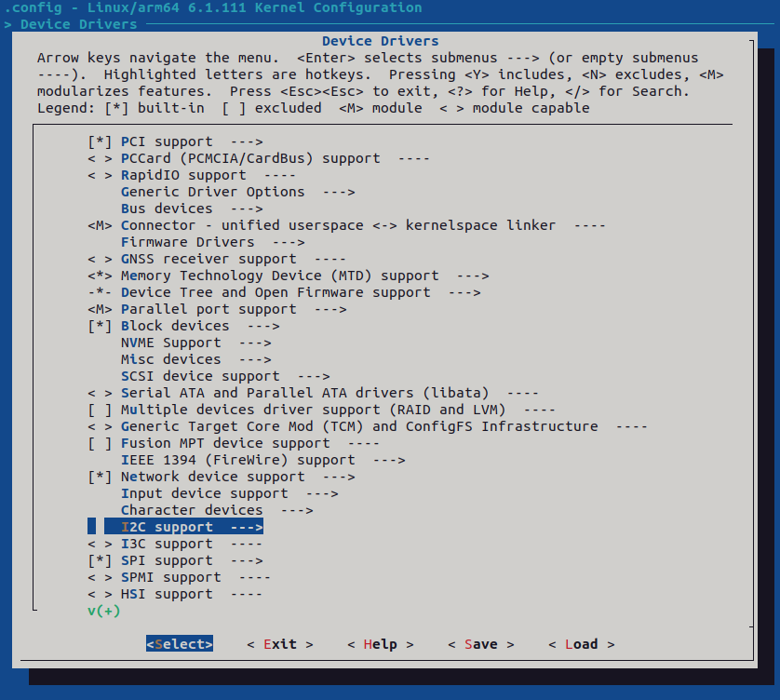Open the Input device support submenu
780x700 pixels.
pos(229,493)
